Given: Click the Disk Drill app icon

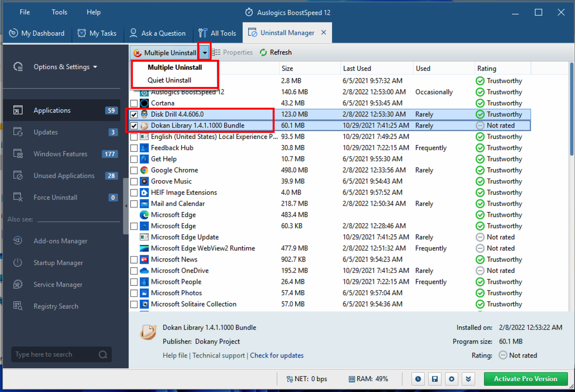Looking at the screenshot, I should point(144,114).
